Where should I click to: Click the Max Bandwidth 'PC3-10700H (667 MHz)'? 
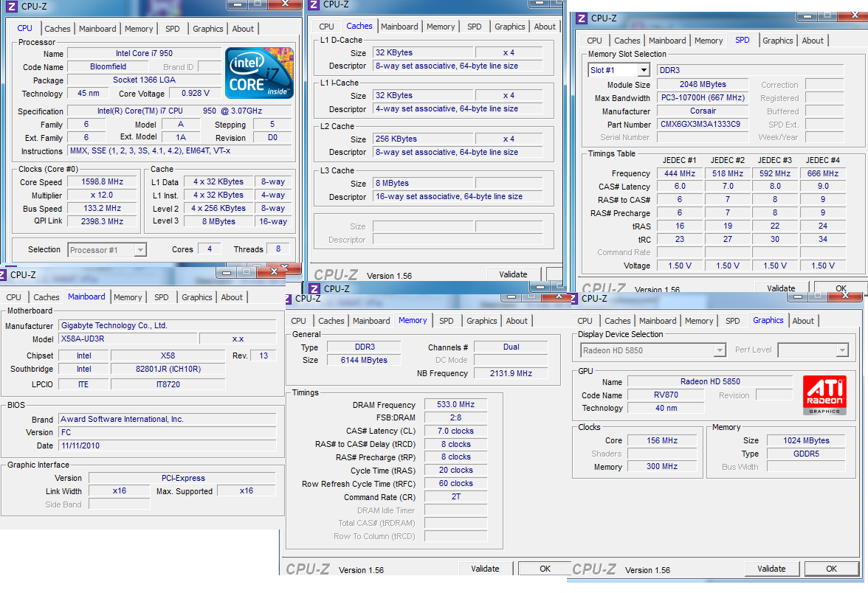[702, 98]
